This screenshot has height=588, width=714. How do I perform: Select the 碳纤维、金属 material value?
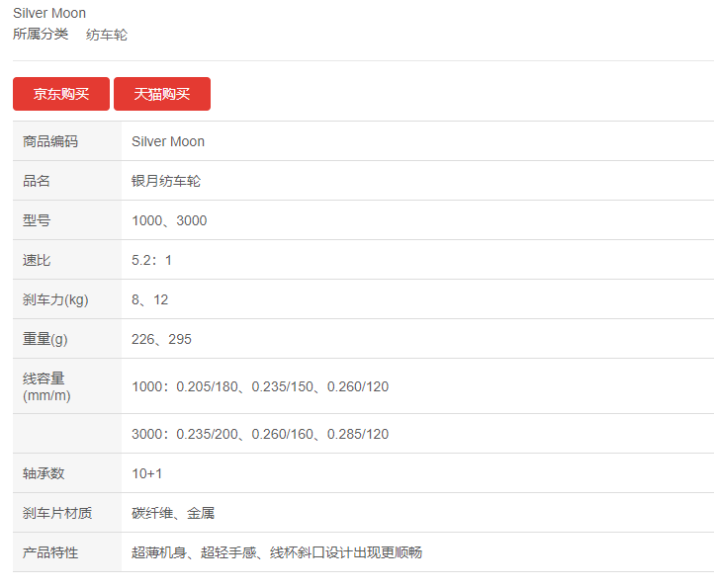pos(173,513)
